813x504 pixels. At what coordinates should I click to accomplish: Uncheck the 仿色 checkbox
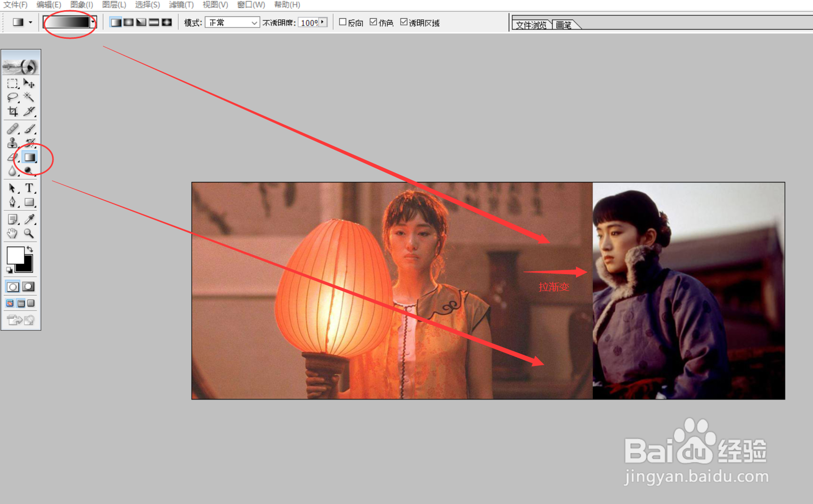373,22
